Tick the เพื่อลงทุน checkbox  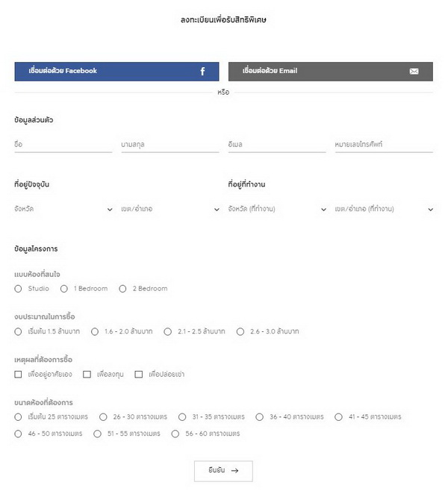point(87,375)
